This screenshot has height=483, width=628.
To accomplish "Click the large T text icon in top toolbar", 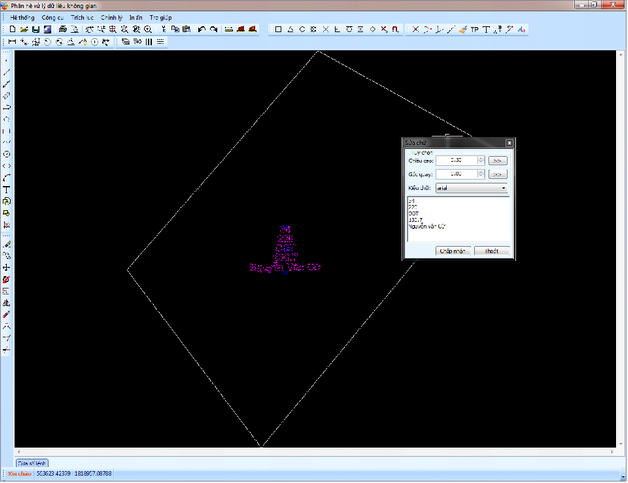I will pos(486,29).
